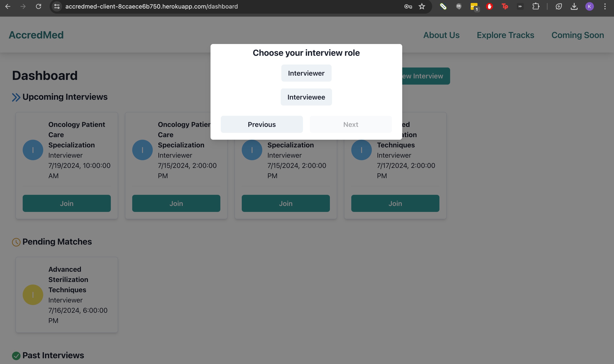The image size is (614, 364).
Task: Click the red hand blocker extension icon
Action: (x=489, y=6)
